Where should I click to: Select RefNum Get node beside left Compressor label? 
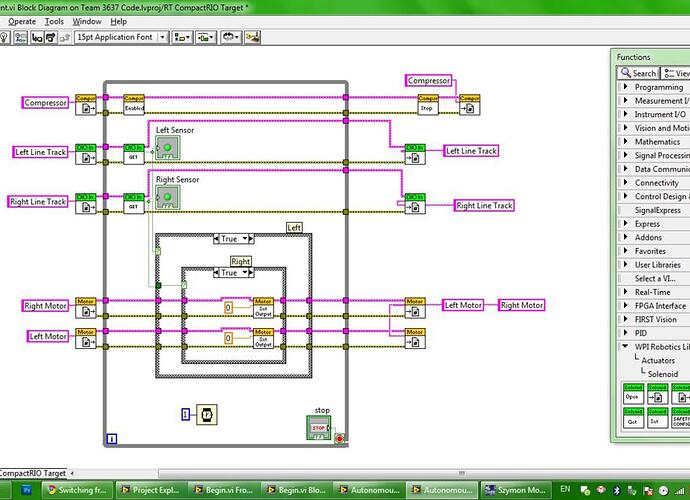tap(85, 105)
